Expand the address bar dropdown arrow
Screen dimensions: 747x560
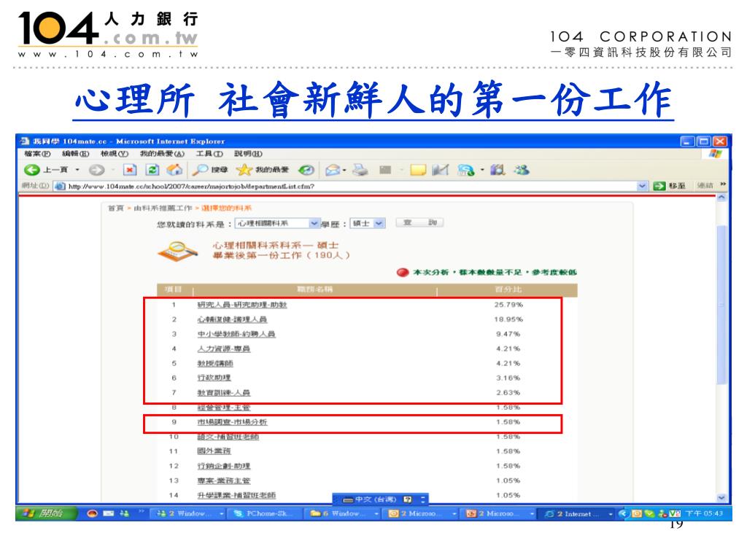642,186
